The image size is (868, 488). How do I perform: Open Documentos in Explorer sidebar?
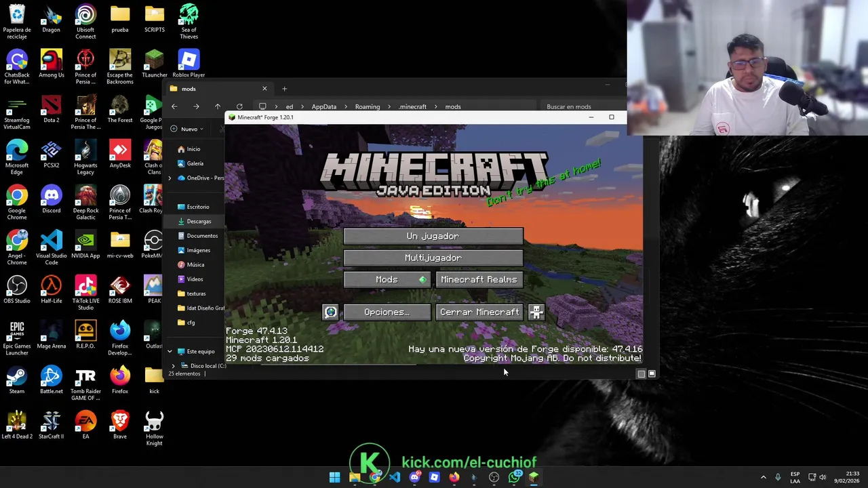click(201, 236)
